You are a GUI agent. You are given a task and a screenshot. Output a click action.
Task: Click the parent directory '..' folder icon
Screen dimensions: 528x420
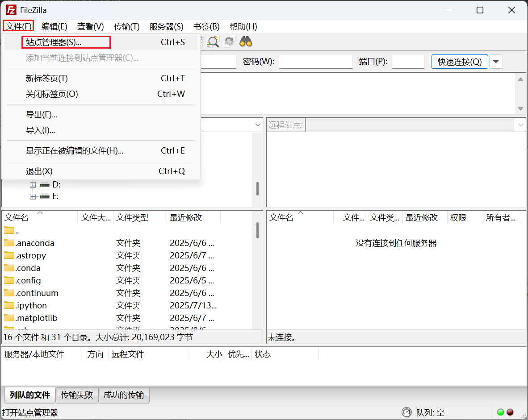tap(9, 230)
